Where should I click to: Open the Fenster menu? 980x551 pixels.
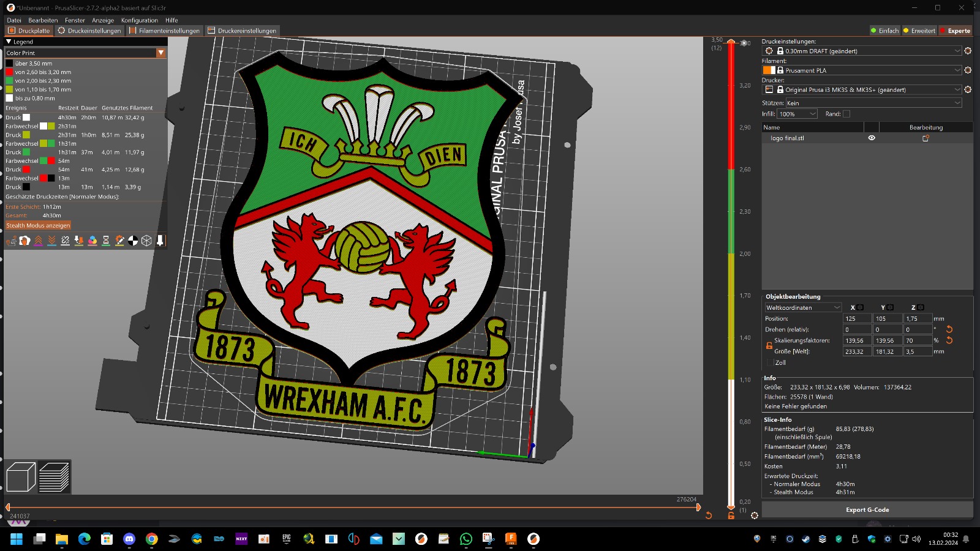[75, 20]
